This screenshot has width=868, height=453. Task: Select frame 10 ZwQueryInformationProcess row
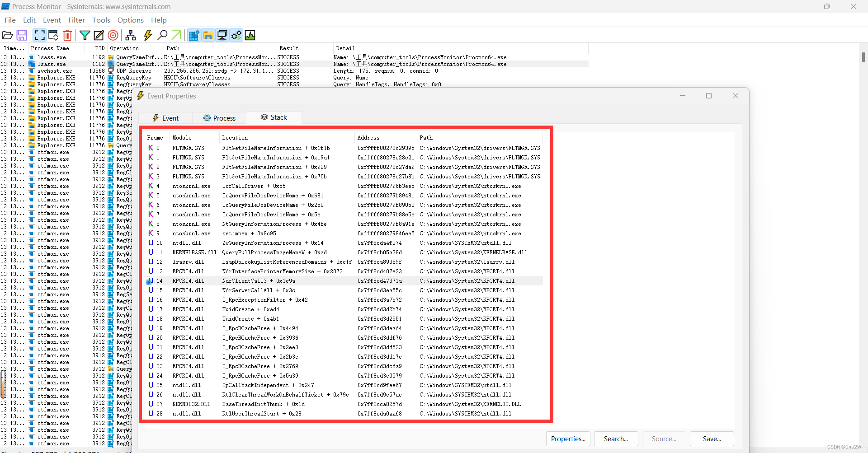tap(343, 243)
